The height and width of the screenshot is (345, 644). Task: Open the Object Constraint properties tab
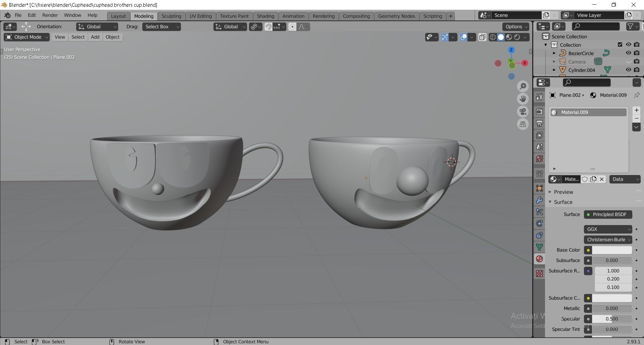[539, 235]
